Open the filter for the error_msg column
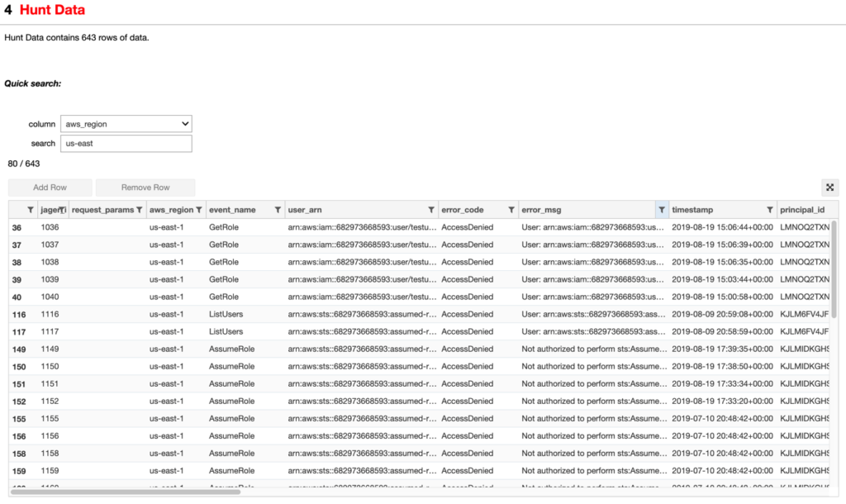The width and height of the screenshot is (846, 504). tap(662, 209)
